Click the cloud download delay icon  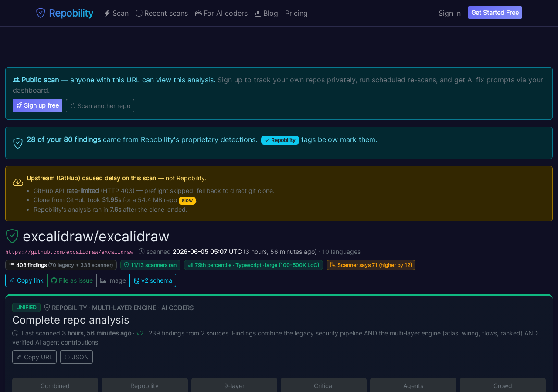click(18, 182)
